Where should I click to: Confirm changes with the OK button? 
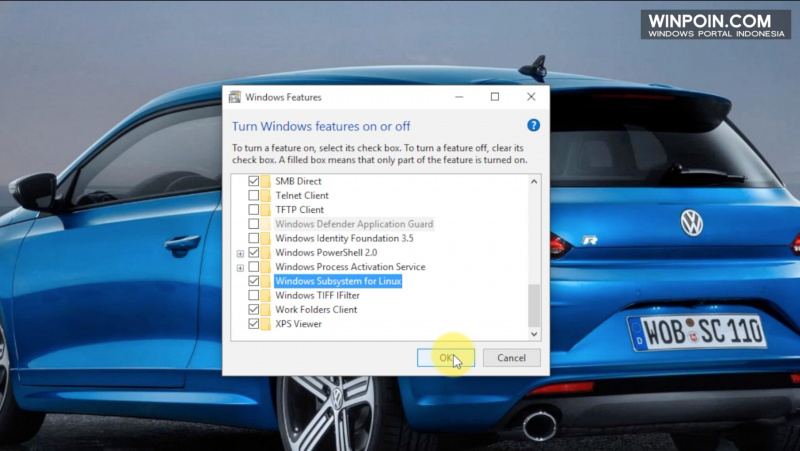[446, 358]
